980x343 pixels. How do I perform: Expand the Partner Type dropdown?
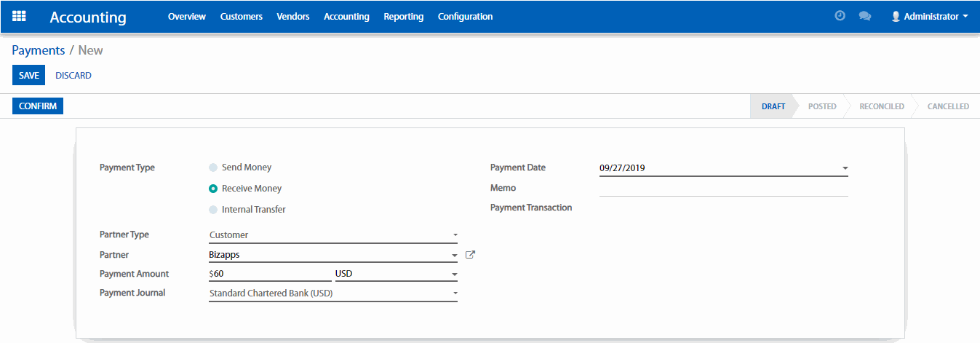click(332, 235)
